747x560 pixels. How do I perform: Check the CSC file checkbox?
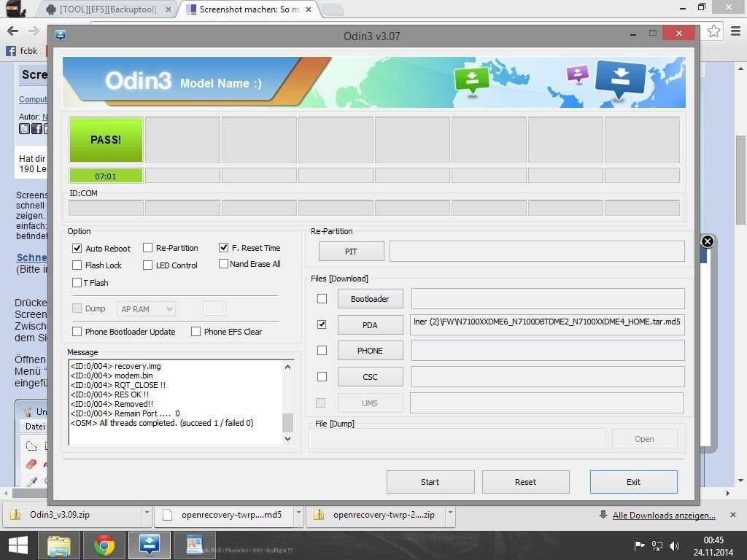[x=322, y=377]
